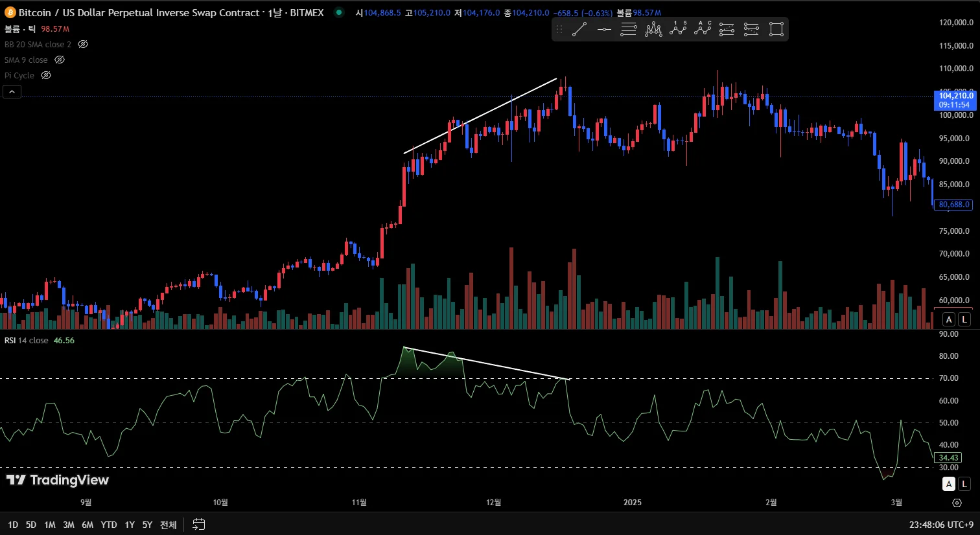The height and width of the screenshot is (535, 980).
Task: Select the rectangle drawing tool
Action: point(776,29)
